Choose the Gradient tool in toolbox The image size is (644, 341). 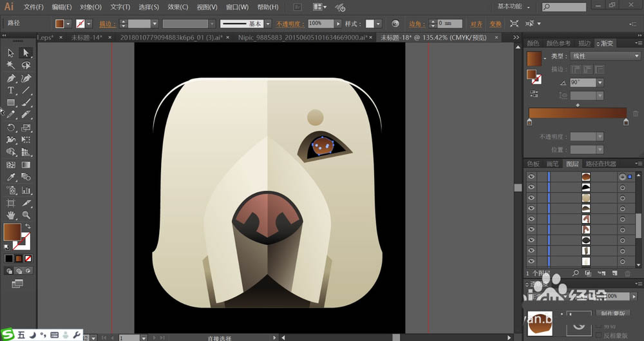[26, 165]
